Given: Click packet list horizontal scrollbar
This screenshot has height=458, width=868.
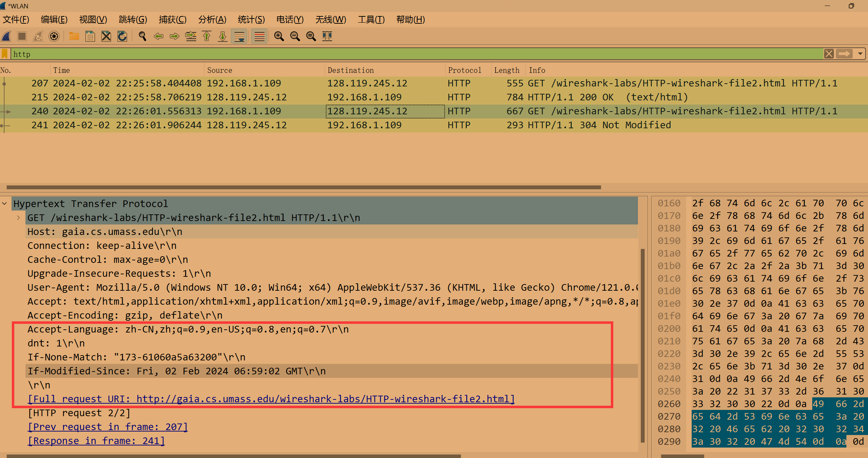Looking at the screenshot, I should 304,187.
